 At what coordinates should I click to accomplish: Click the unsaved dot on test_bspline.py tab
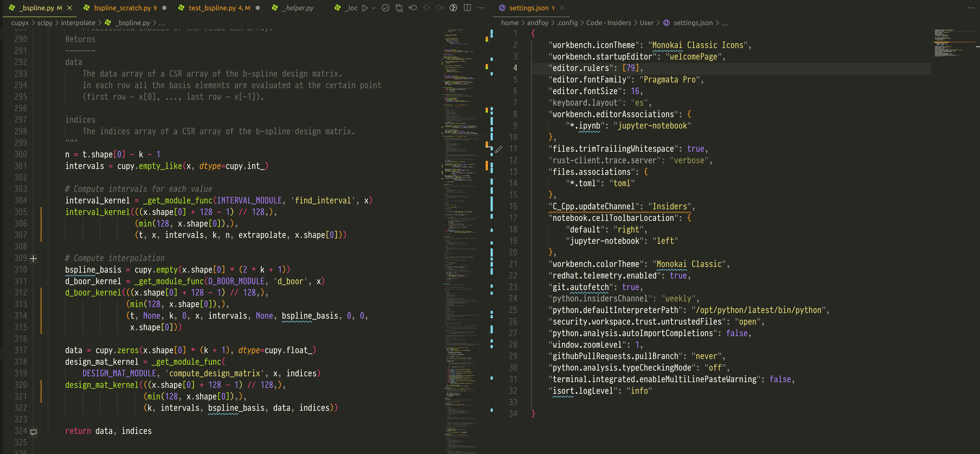tap(258, 8)
